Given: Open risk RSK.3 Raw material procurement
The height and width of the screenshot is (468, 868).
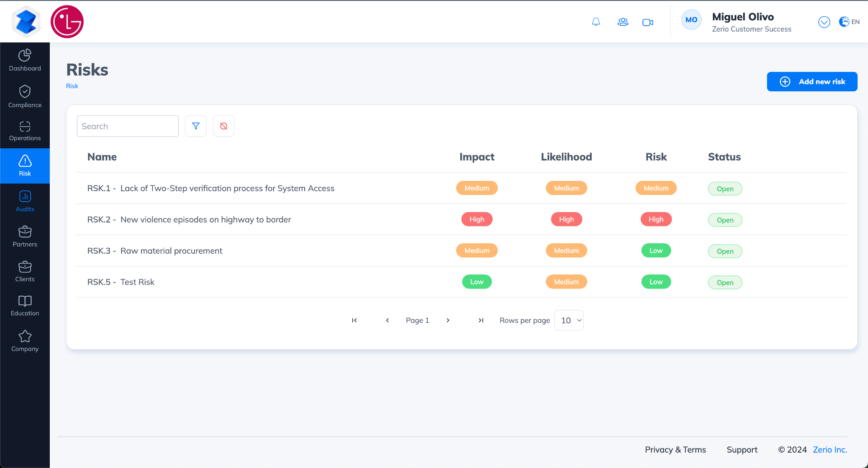Looking at the screenshot, I should pyautogui.click(x=462, y=251).
